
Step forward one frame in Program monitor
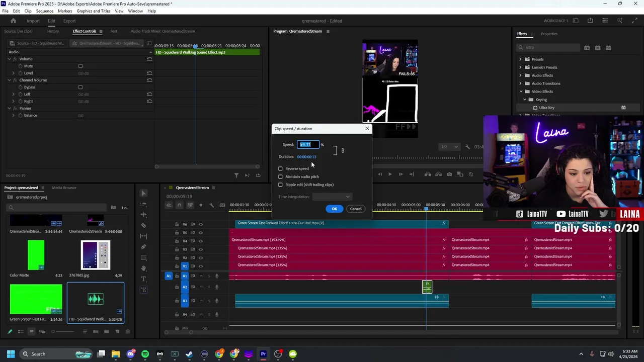coord(400,174)
